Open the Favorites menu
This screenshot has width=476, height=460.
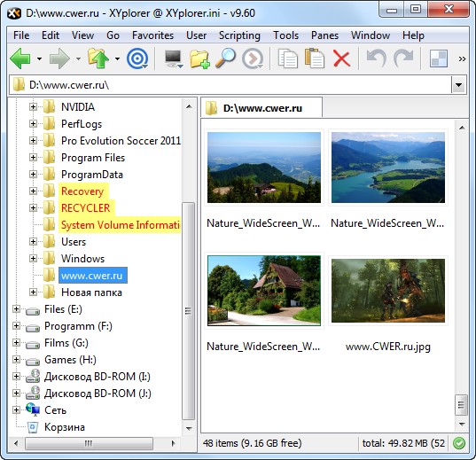[152, 35]
